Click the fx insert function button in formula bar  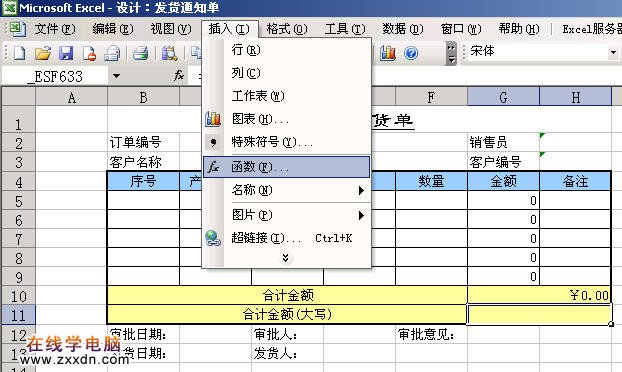tap(179, 75)
